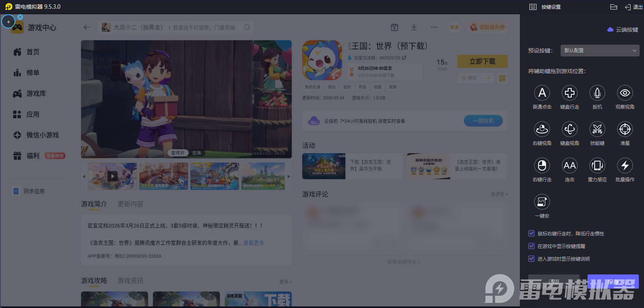Click the 领取福利券 coupon button

pos(488,27)
